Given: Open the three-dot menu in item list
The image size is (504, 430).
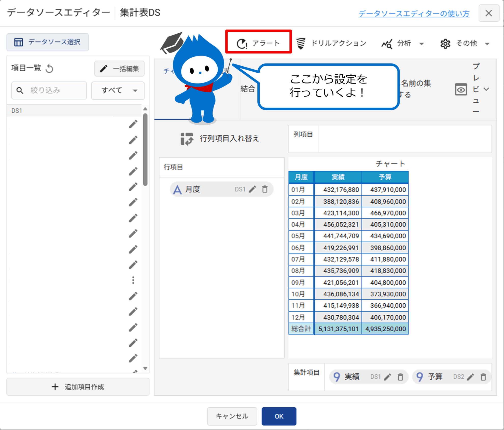Looking at the screenshot, I should (133, 280).
